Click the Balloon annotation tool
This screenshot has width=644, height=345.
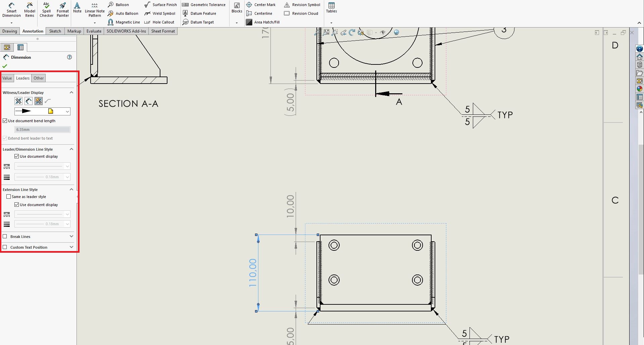(118, 5)
